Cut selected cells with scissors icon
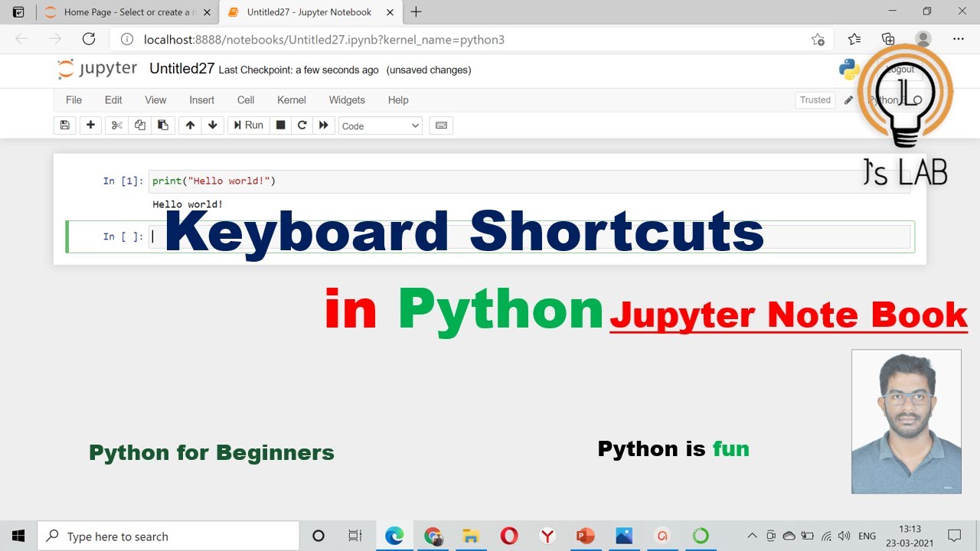This screenshot has width=980, height=551. [x=117, y=126]
